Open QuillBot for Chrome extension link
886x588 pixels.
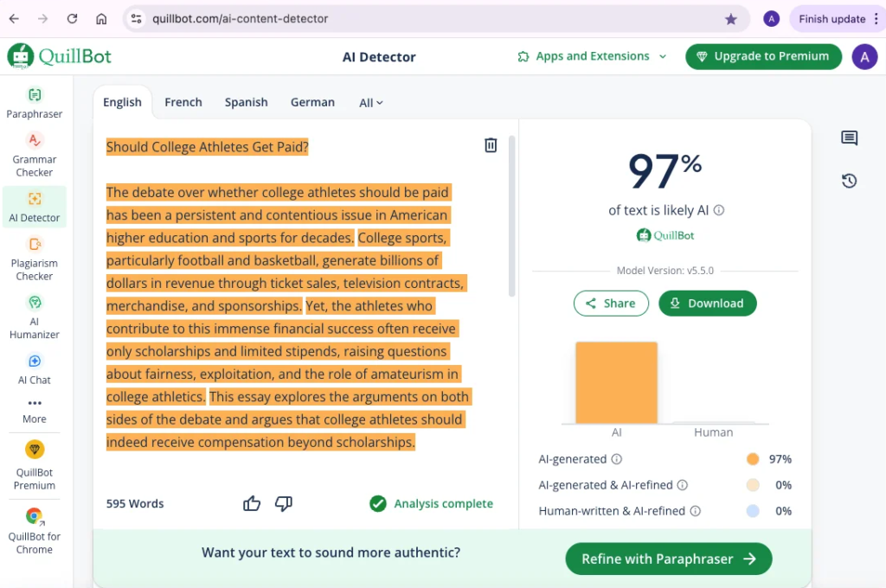(35, 532)
